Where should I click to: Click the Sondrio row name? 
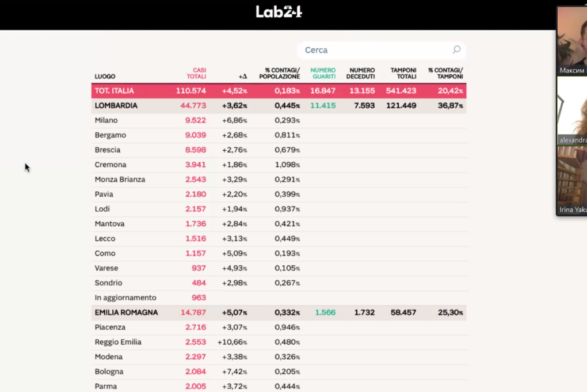click(108, 283)
